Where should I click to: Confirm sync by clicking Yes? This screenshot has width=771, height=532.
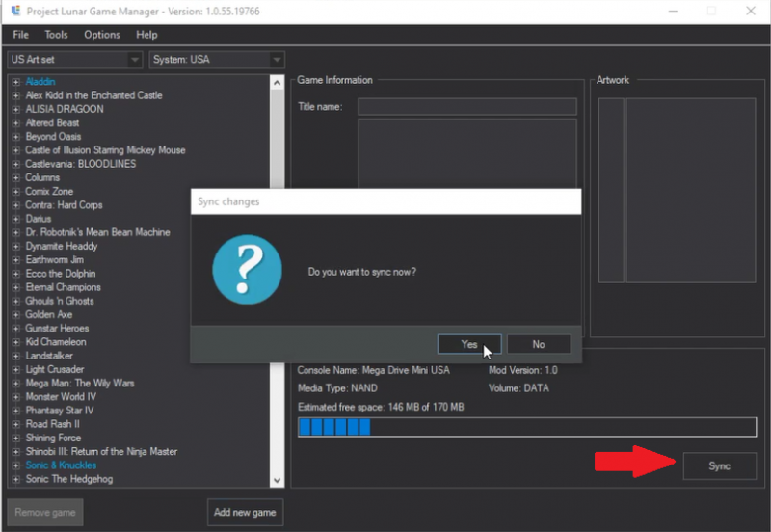click(469, 344)
